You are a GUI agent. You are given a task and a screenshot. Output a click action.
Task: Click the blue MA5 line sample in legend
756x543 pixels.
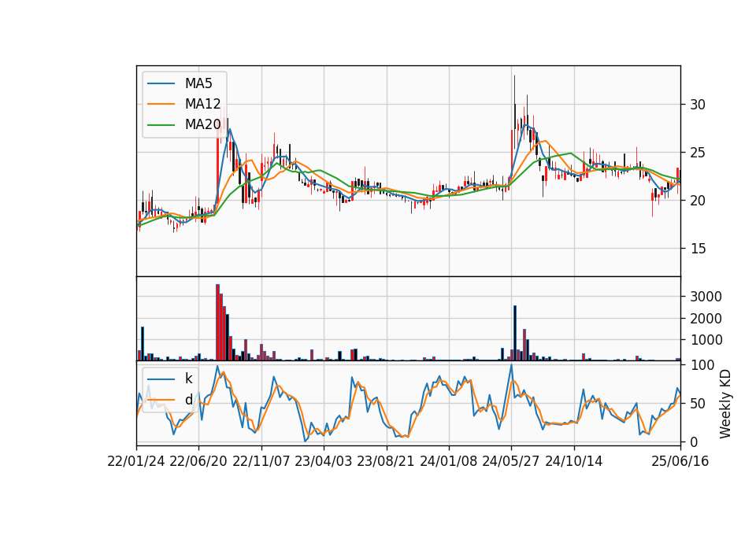click(x=161, y=83)
